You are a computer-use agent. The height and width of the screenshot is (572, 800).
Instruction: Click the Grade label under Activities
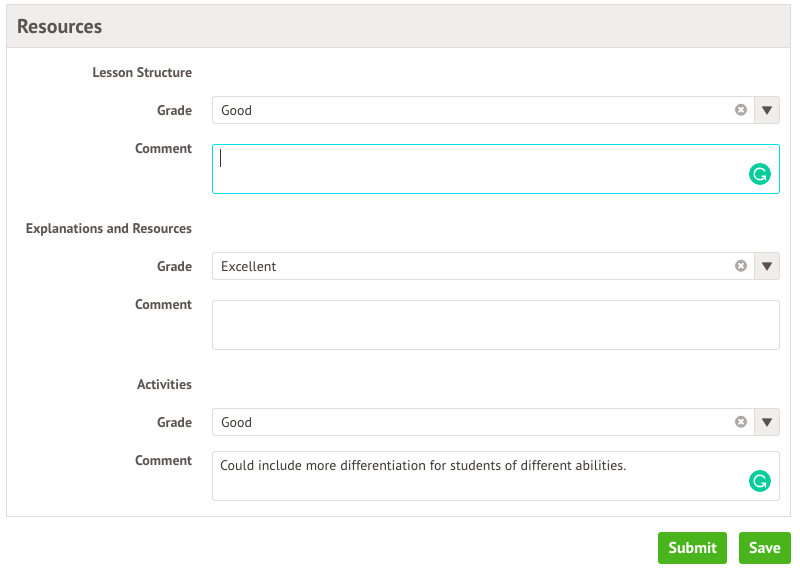[x=174, y=422]
